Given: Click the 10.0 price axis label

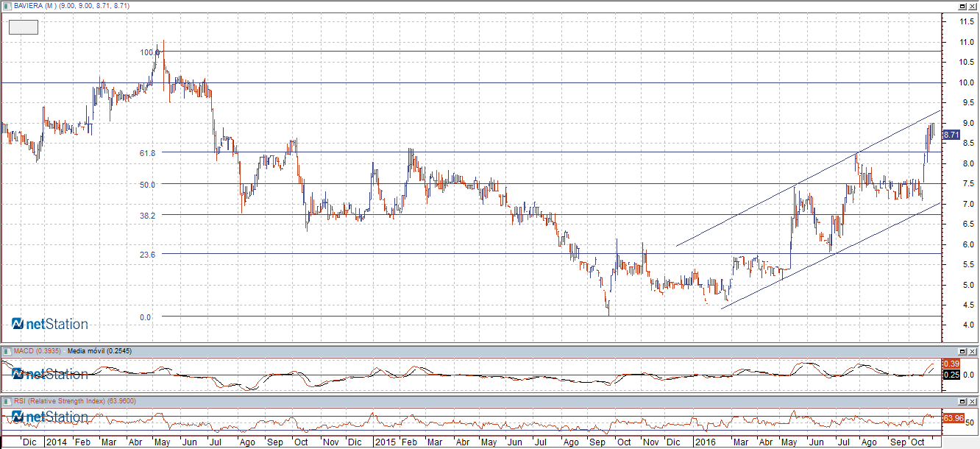Looking at the screenshot, I should (967, 82).
